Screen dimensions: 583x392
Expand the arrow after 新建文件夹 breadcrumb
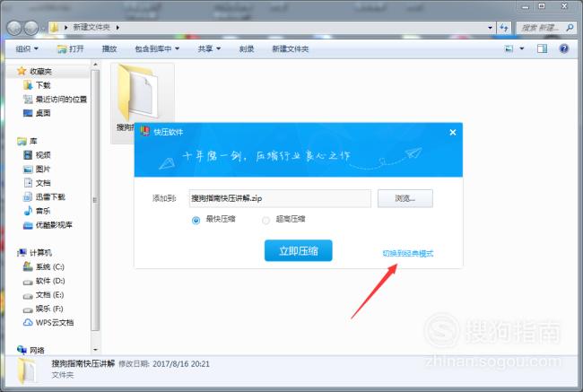click(x=117, y=28)
